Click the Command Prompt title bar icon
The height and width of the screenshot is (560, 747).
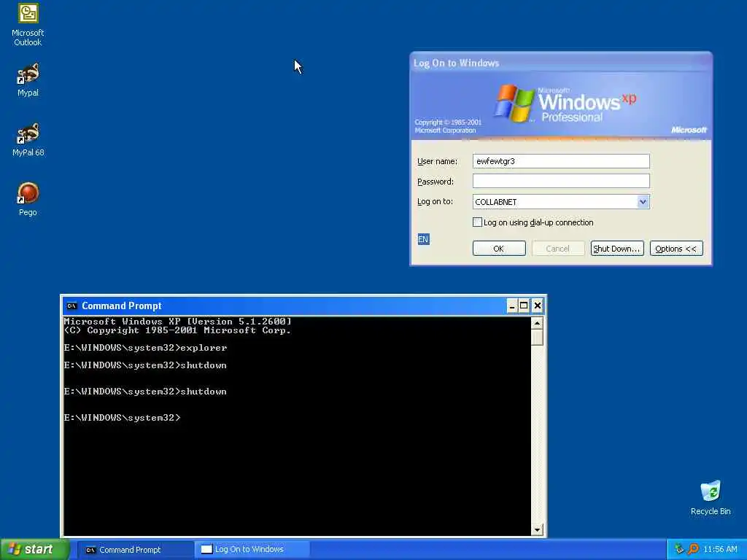[x=72, y=306]
